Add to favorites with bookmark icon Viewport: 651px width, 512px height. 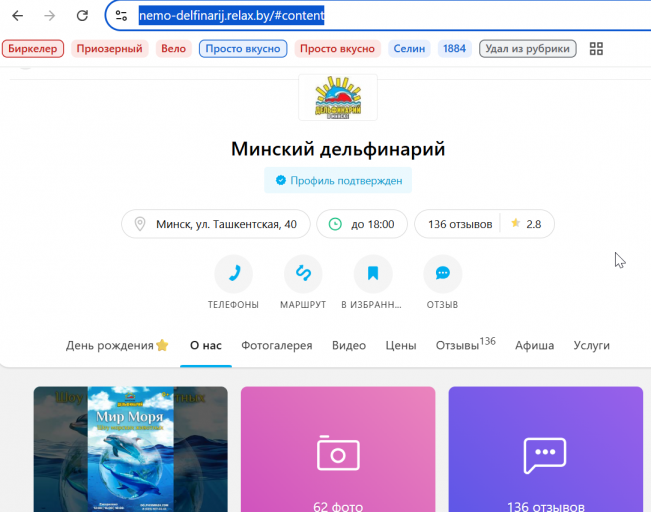point(373,274)
